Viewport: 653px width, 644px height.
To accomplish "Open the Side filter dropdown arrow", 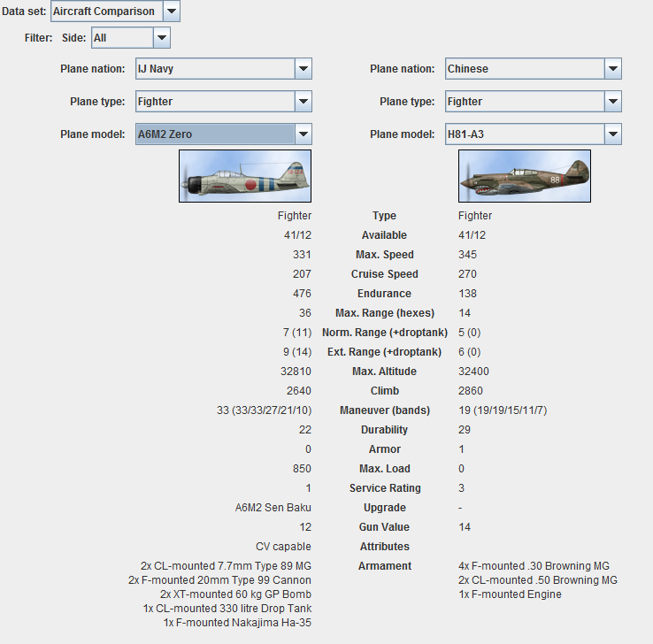I will pyautogui.click(x=162, y=38).
